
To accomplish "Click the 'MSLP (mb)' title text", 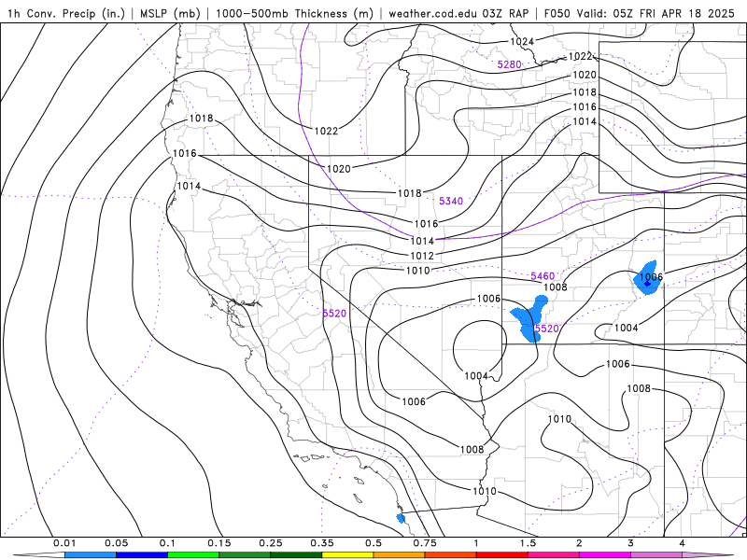I will 170,13.
